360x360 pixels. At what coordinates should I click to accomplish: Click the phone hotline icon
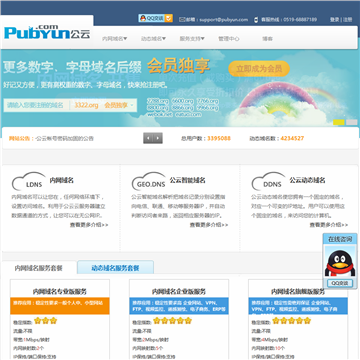256,20
